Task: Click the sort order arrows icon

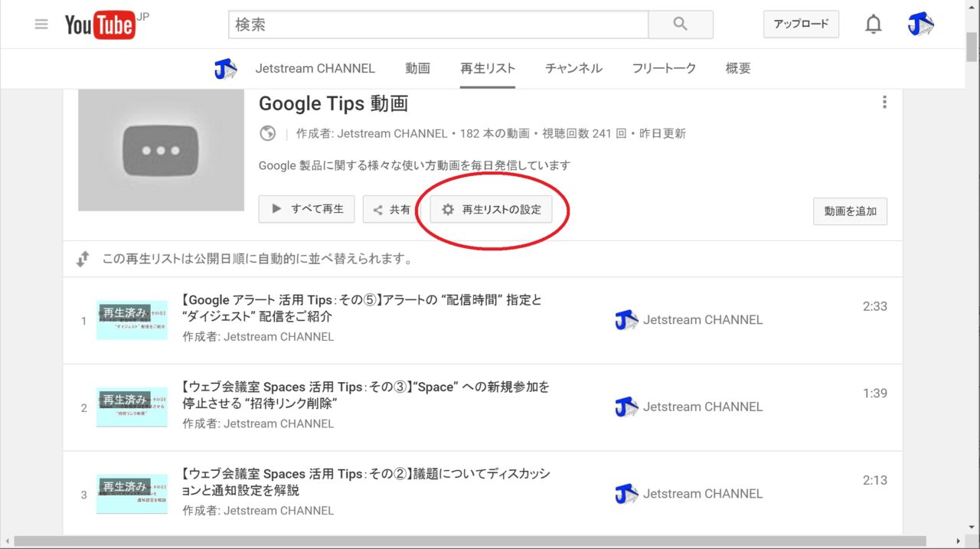Action: tap(83, 260)
